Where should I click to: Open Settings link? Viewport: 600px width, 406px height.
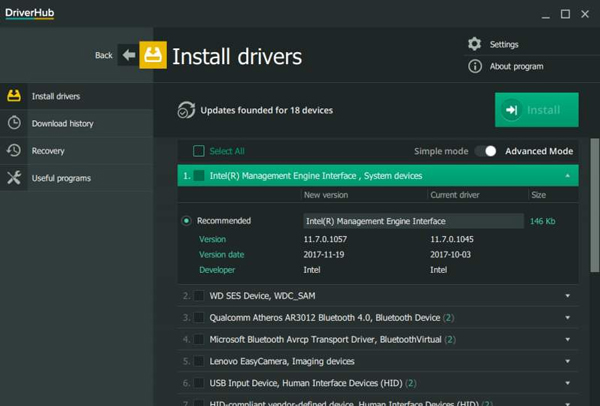[x=504, y=44]
